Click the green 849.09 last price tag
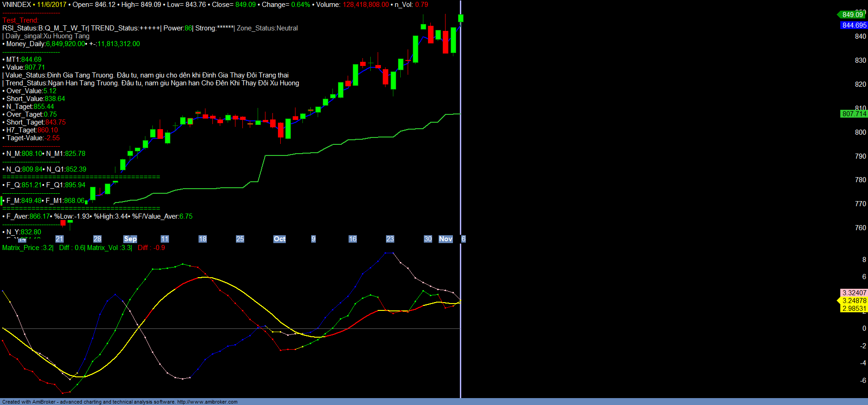 tap(852, 15)
